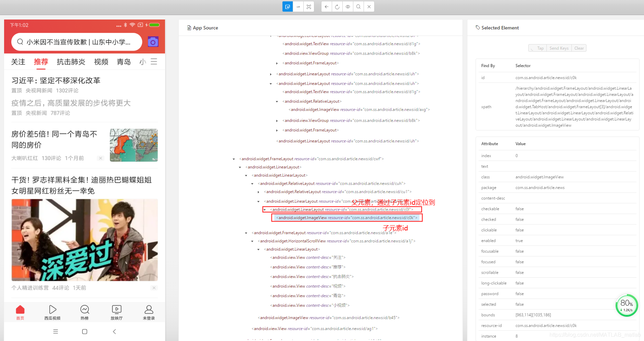Viewport: 644px width, 341px height.
Task: Click the Clear button
Action: coord(579,48)
